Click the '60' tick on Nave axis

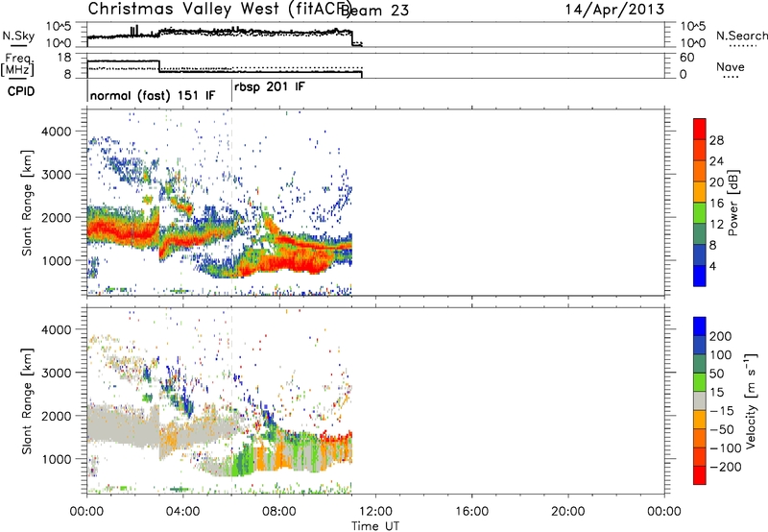click(x=686, y=58)
